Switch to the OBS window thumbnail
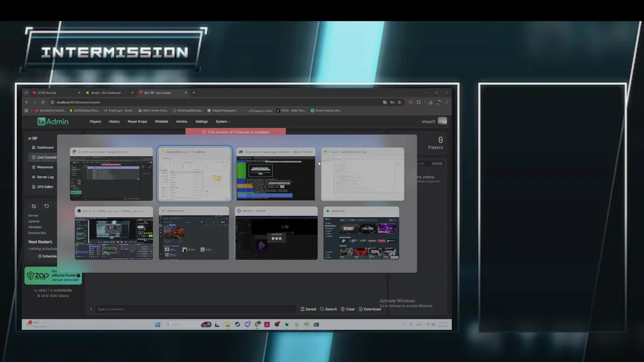Image resolution: width=644 pixels, height=362 pixels. point(114,233)
